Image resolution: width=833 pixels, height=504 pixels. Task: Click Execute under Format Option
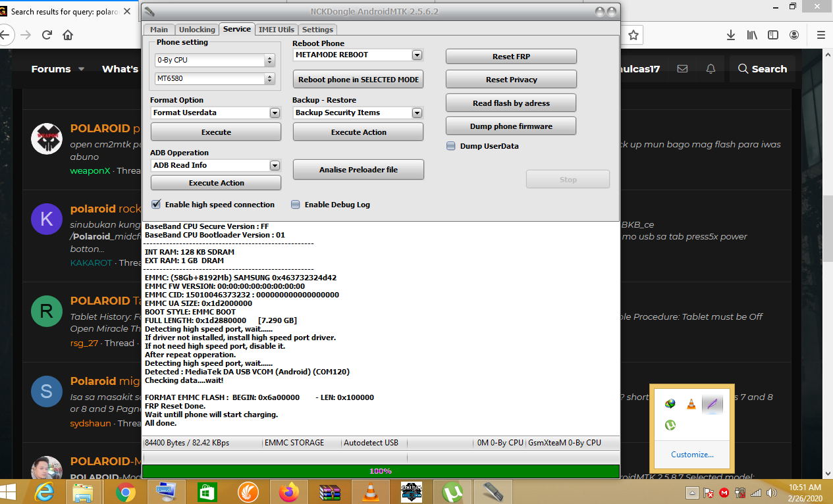click(x=216, y=132)
